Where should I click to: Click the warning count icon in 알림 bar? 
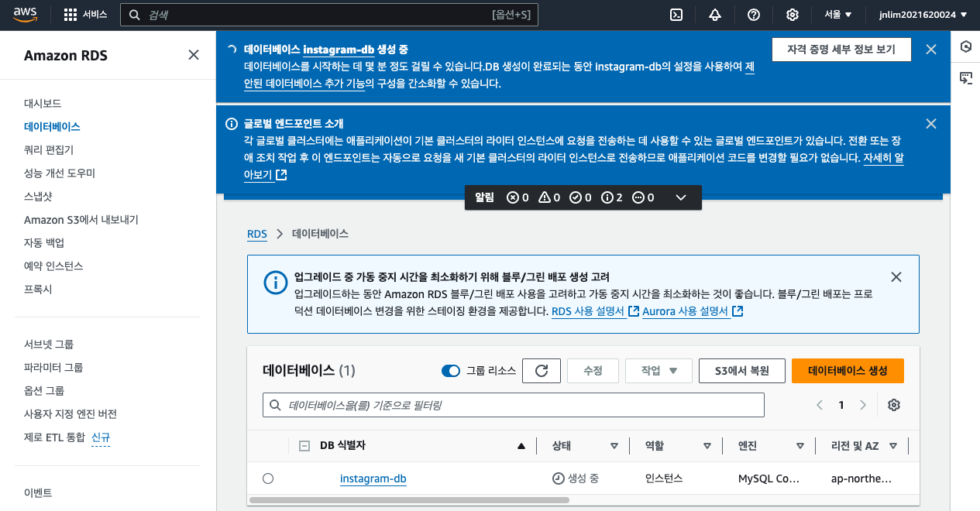coord(544,197)
